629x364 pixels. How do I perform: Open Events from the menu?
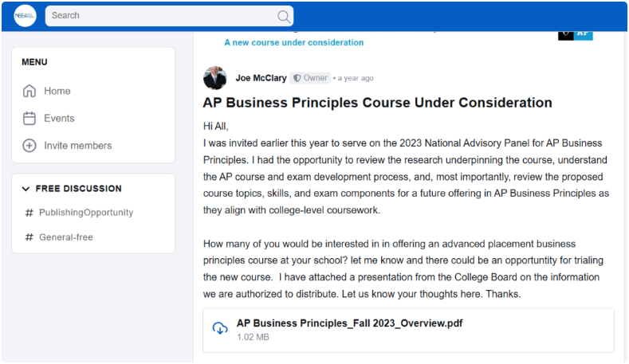pos(59,118)
